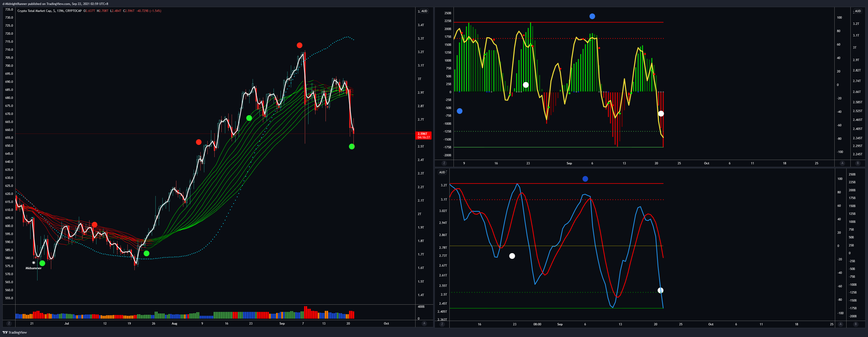Open AUD currency selector on main chart
868x337 pixels.
click(424, 11)
